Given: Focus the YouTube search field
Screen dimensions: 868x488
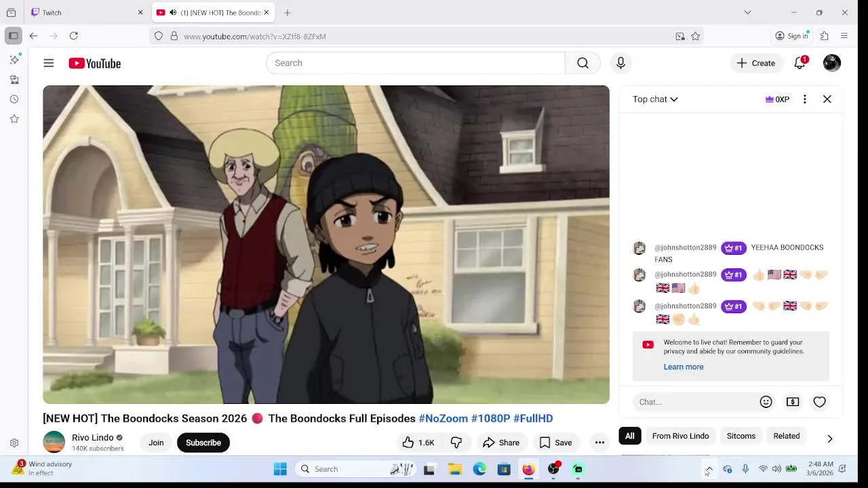Looking at the screenshot, I should pyautogui.click(x=416, y=63).
